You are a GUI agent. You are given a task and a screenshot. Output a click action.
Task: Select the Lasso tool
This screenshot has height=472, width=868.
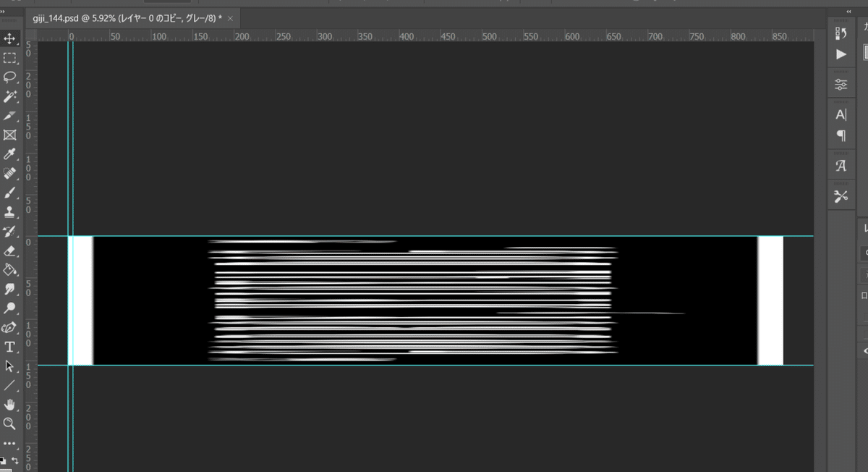(10, 77)
